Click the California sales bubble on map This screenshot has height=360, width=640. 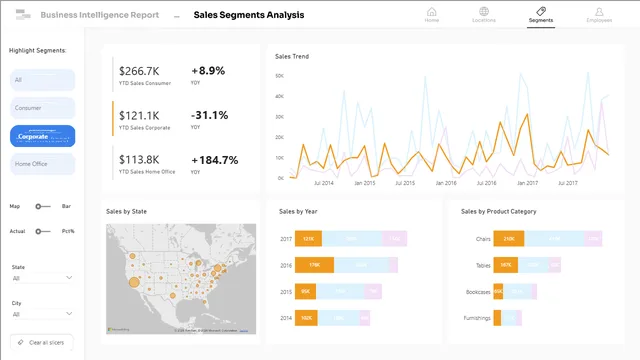(x=134, y=282)
